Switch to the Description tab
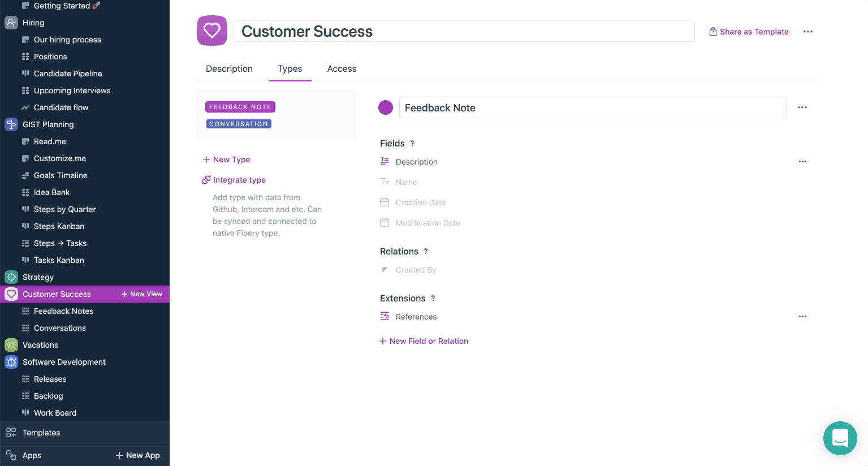The width and height of the screenshot is (868, 466). (x=229, y=68)
